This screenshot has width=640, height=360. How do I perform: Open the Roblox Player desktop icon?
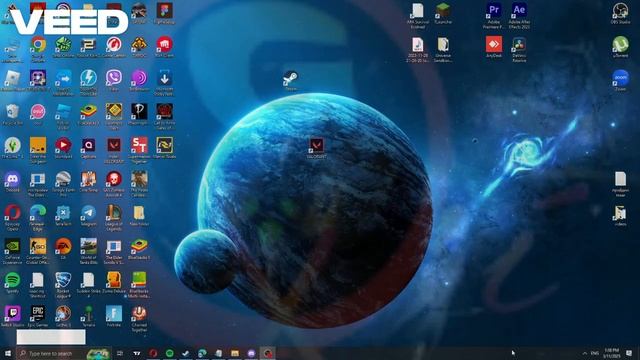[x=12, y=78]
